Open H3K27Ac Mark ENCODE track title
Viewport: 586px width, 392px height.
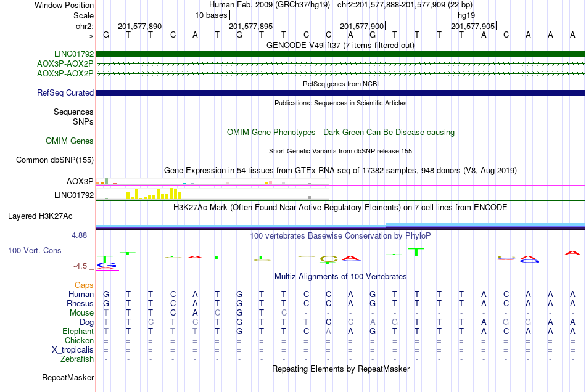click(x=340, y=208)
